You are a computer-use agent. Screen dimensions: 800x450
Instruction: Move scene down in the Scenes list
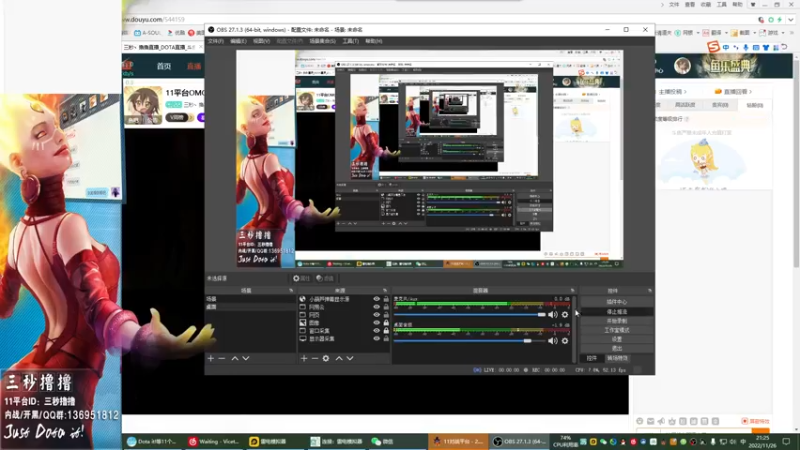(246, 359)
